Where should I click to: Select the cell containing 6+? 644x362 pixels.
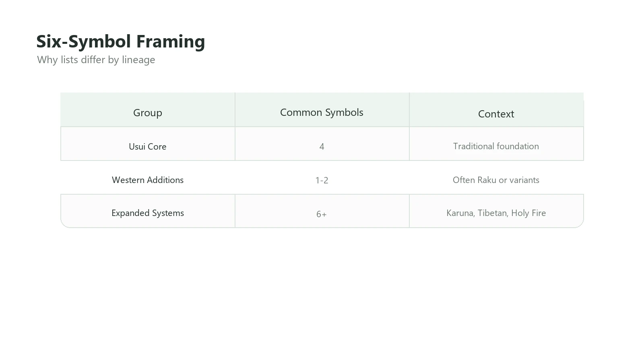(322, 211)
